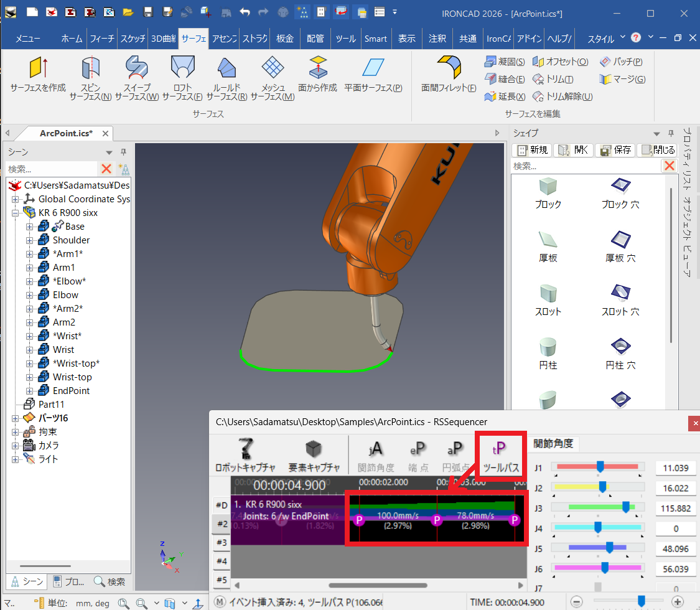The height and width of the screenshot is (610, 700).
Task: Select the Spin Surface (スピン サーフェス) tool
Action: pyautogui.click(x=91, y=78)
